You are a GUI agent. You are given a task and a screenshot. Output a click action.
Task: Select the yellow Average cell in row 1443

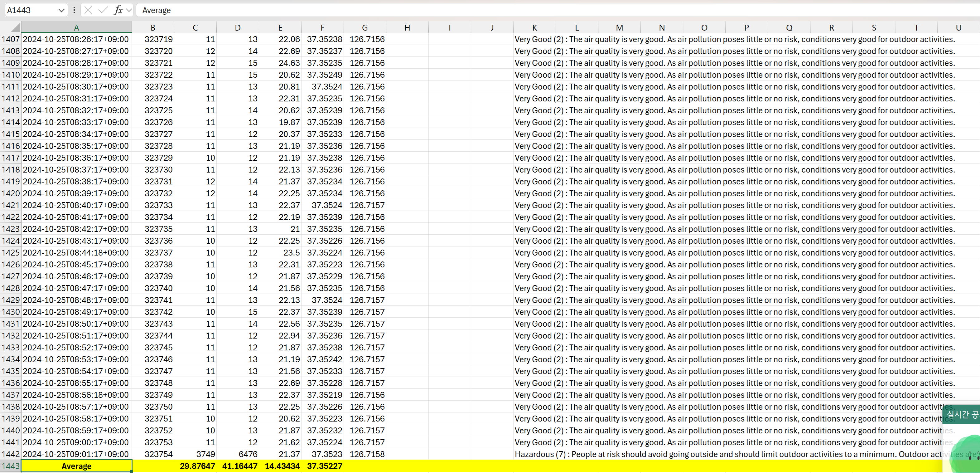pos(76,466)
